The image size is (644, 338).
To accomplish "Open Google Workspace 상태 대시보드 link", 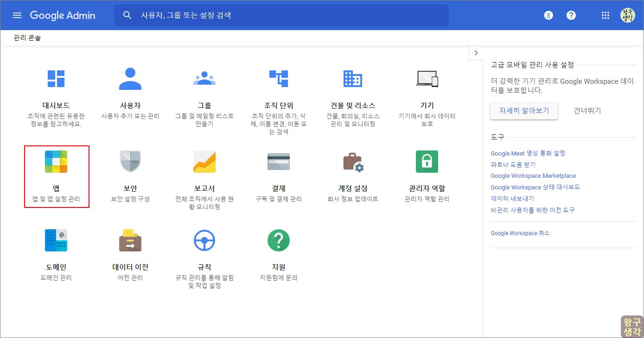I will 536,187.
